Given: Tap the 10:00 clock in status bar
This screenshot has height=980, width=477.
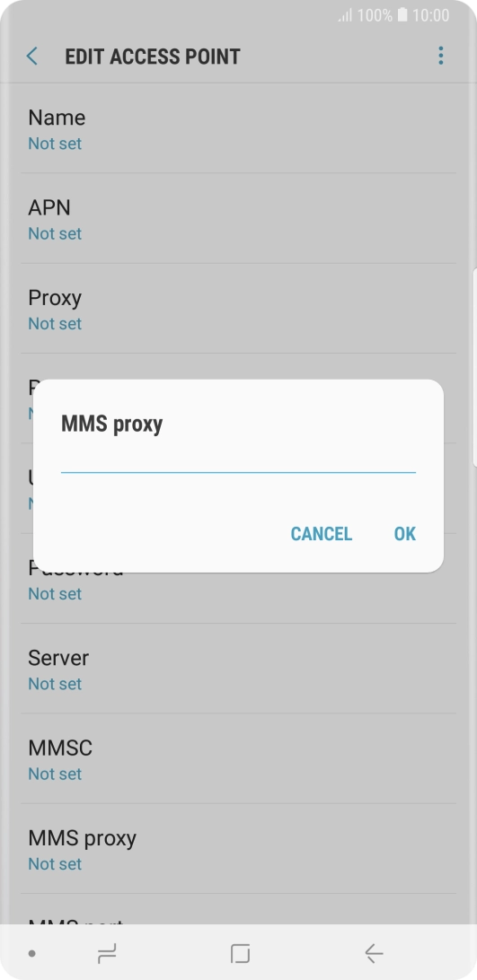Looking at the screenshot, I should 430,15.
